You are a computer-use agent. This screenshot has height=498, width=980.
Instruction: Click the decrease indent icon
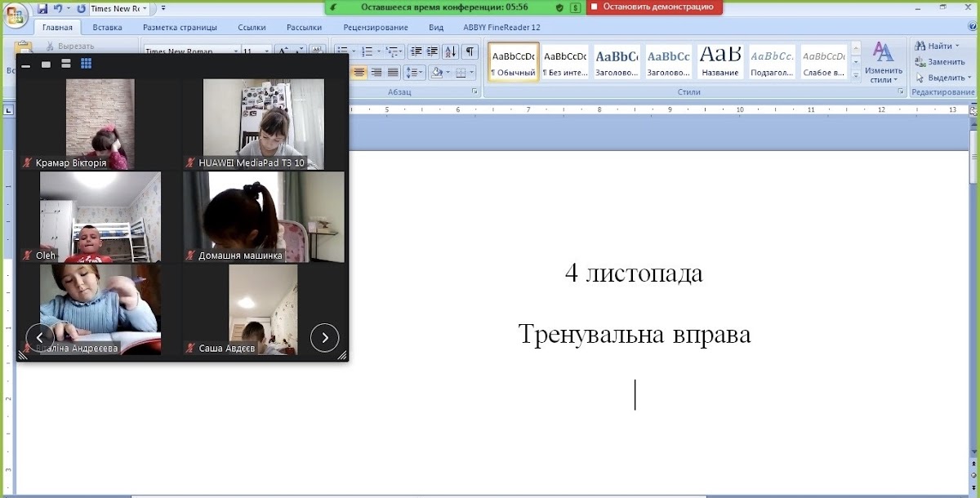coord(416,51)
